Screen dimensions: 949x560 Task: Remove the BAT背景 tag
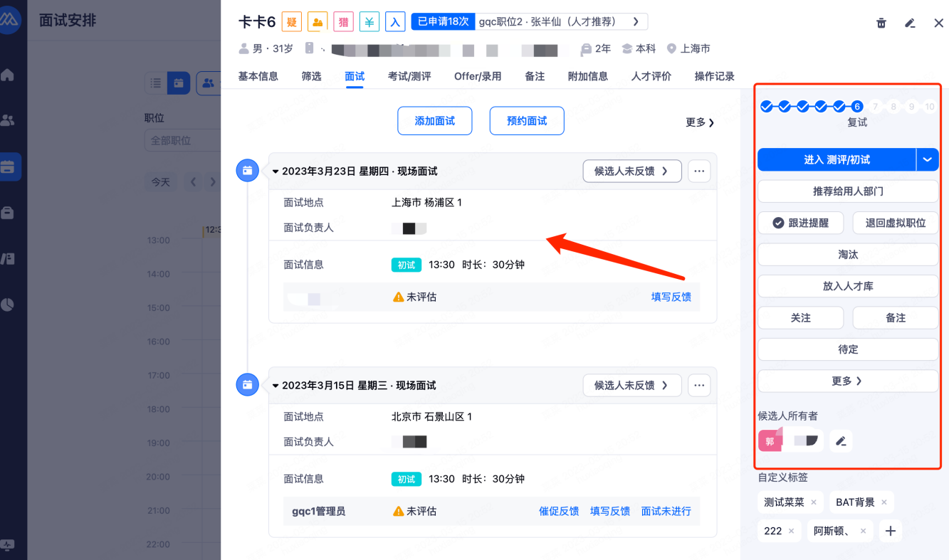884,502
